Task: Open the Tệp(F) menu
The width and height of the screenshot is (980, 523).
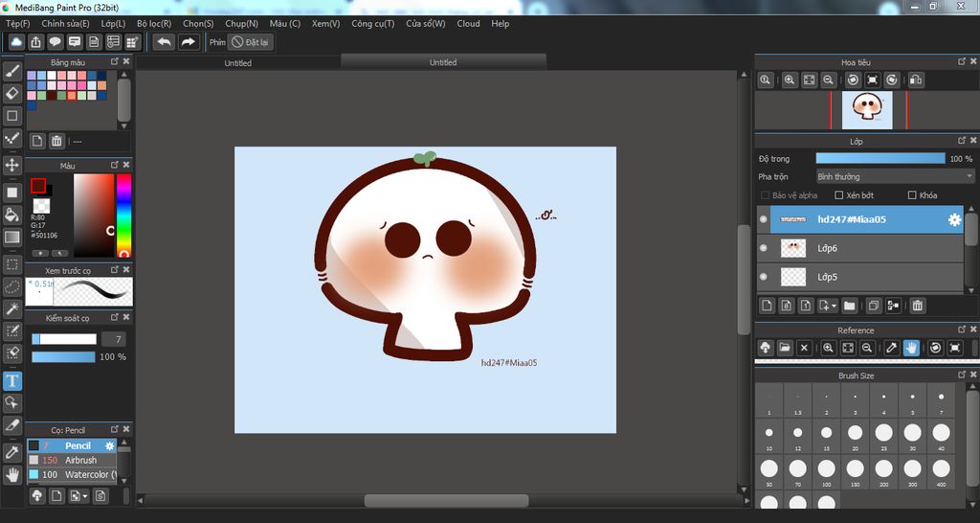Action: pyautogui.click(x=17, y=24)
